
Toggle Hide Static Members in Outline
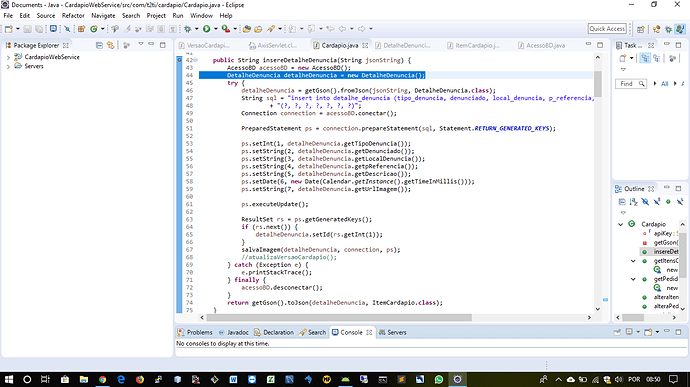pyautogui.click(x=657, y=202)
